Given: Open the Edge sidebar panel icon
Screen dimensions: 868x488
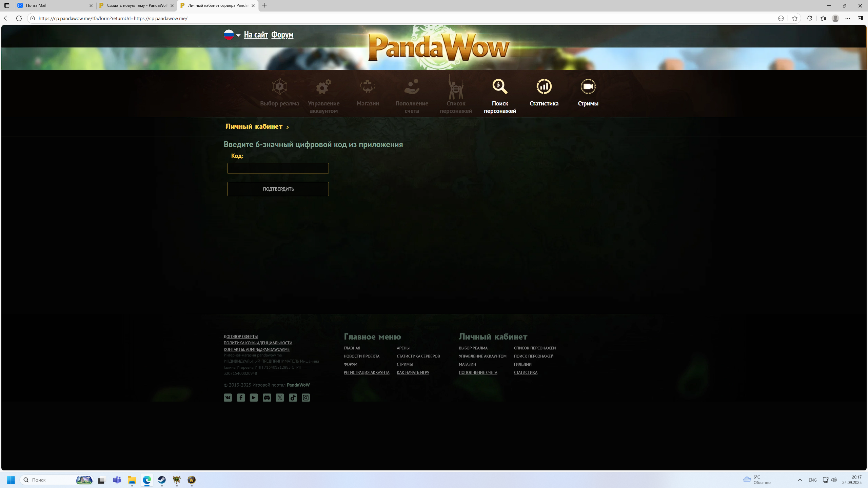Looking at the screenshot, I should (861, 18).
